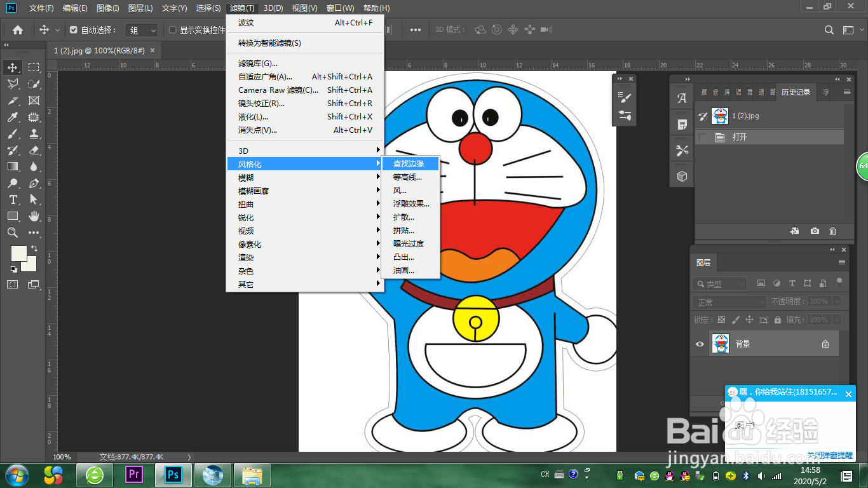Open the glyphs panel 'A' icon
Screen dimensions: 868x488
point(682,98)
